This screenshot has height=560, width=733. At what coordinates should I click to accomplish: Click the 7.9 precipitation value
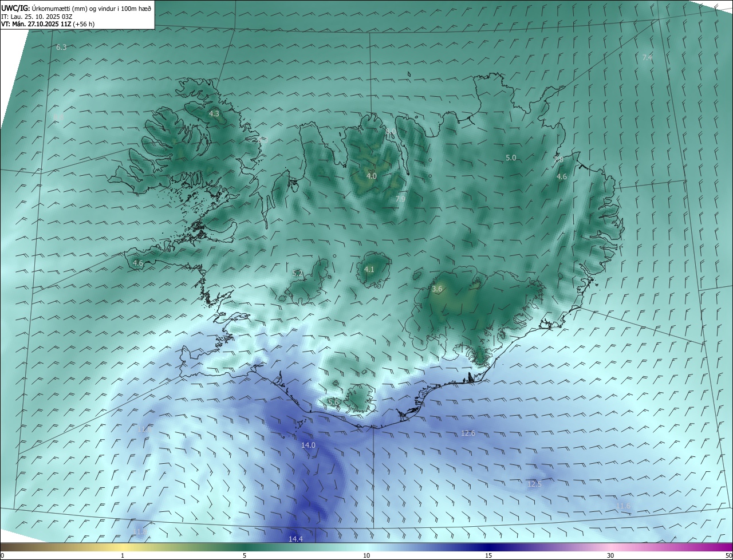click(400, 199)
